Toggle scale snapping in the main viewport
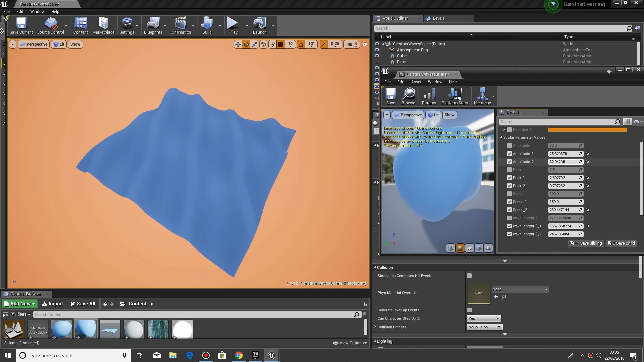The height and width of the screenshot is (362, 644). pos(324,44)
